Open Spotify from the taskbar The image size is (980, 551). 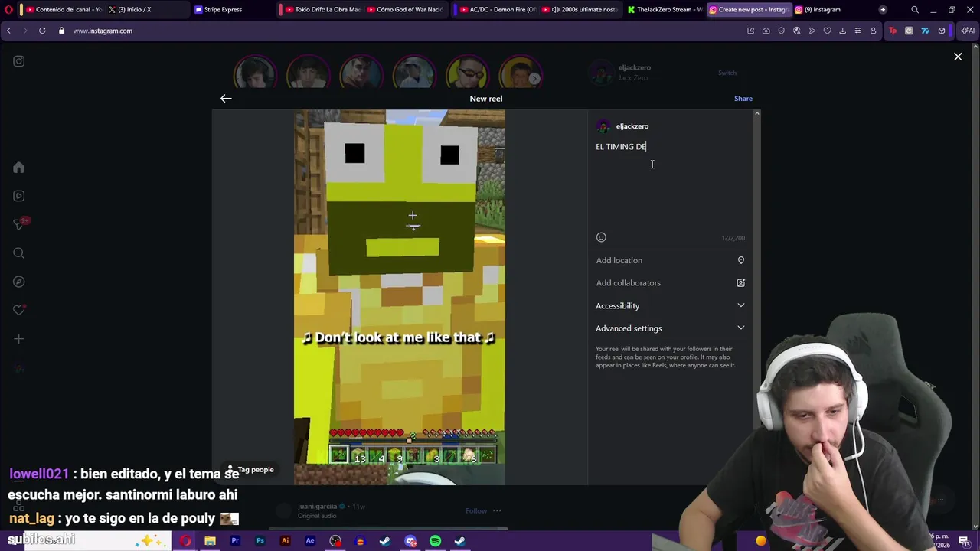click(x=435, y=541)
